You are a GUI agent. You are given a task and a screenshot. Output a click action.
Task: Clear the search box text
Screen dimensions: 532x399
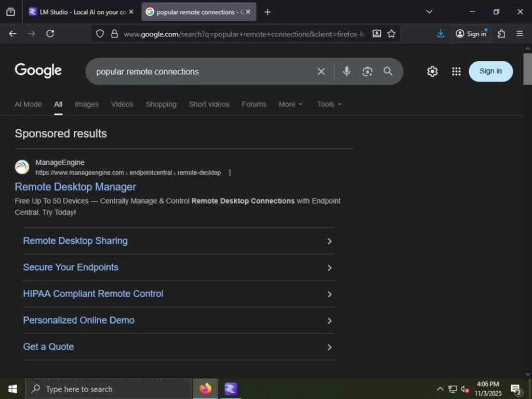[x=321, y=72]
